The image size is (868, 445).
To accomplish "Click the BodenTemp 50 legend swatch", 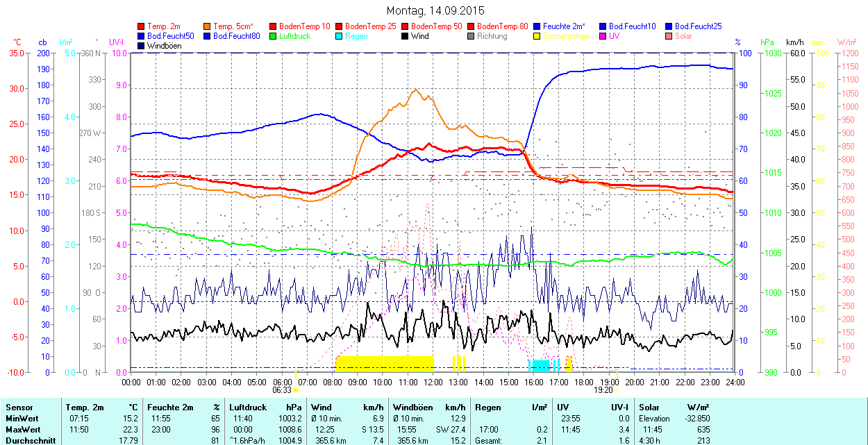I will (404, 26).
